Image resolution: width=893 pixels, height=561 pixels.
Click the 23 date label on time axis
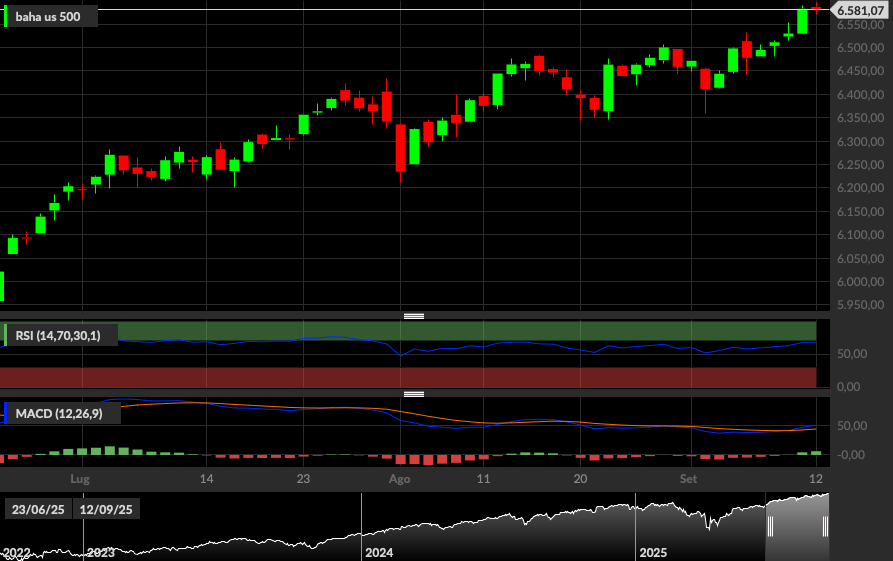[x=303, y=479]
